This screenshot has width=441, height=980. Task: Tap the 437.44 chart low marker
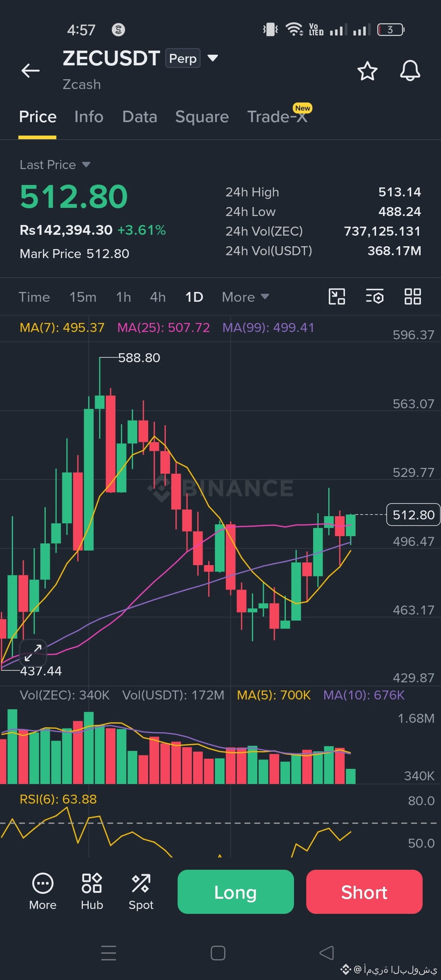pyautogui.click(x=41, y=671)
